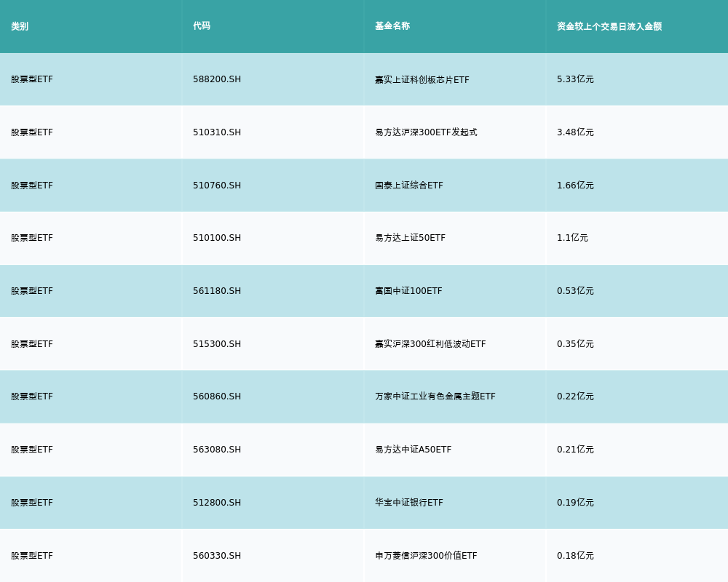
Task: Select fund name 嘉实上证科创板芯片ETF
Action: [x=422, y=80]
